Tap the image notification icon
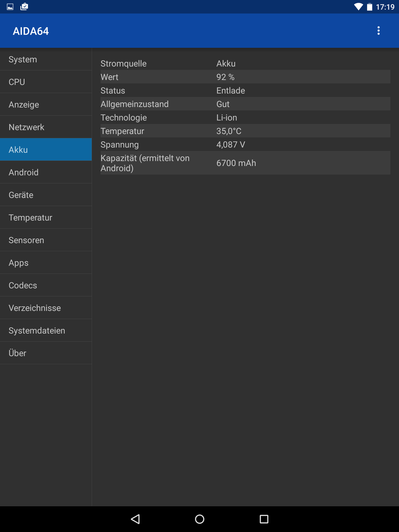 (x=10, y=7)
